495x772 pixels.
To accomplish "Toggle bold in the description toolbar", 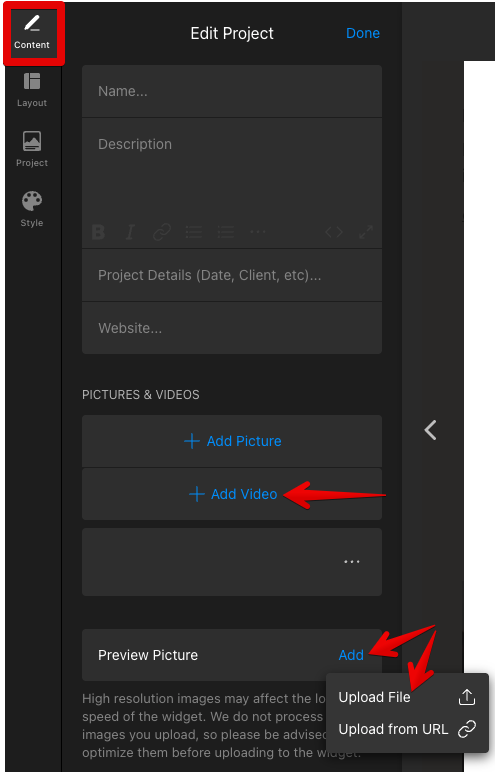I will tap(98, 231).
